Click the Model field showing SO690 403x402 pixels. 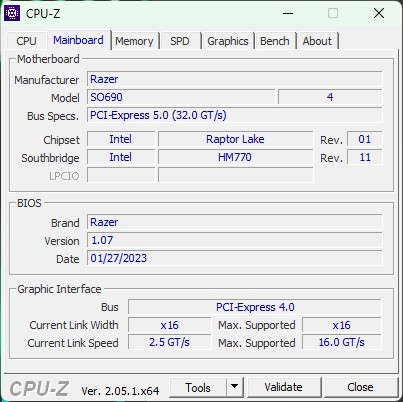181,97
